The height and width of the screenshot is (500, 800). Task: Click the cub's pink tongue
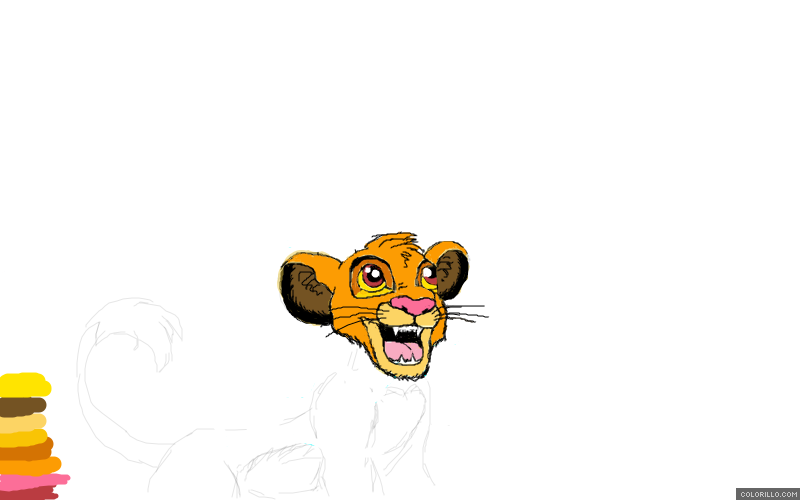point(405,350)
